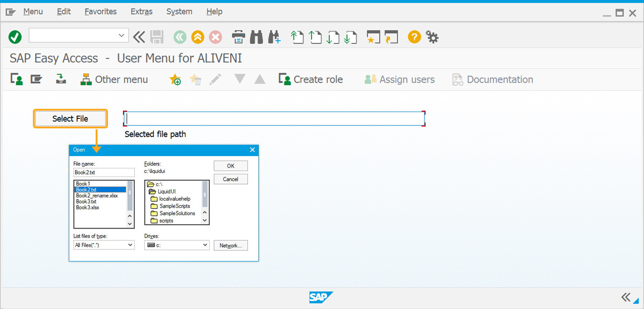
Task: Click the Folders list scrollbar down arrow
Action: point(204,220)
